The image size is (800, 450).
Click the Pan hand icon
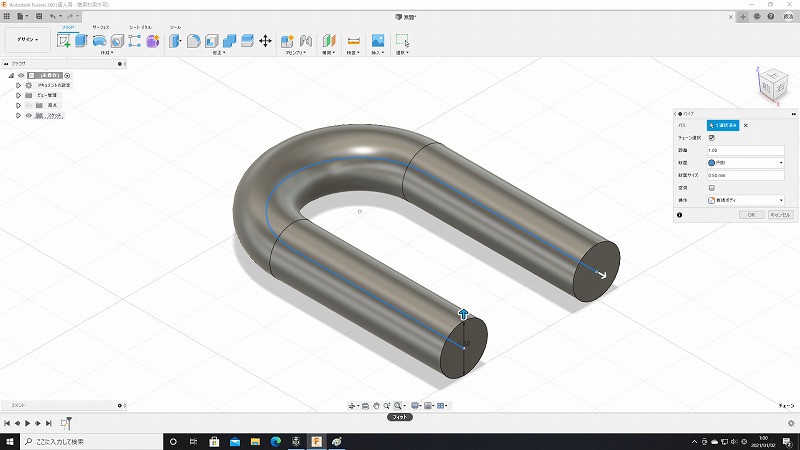click(376, 405)
